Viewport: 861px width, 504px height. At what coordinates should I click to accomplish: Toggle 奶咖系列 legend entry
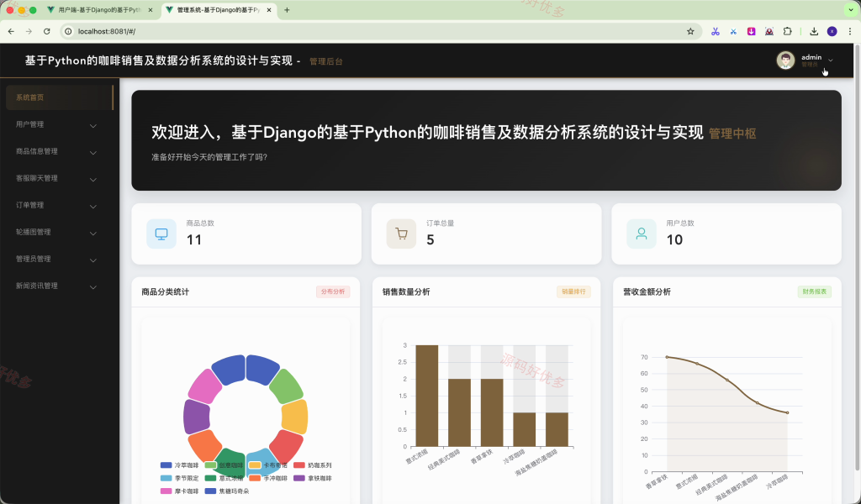coord(313,465)
